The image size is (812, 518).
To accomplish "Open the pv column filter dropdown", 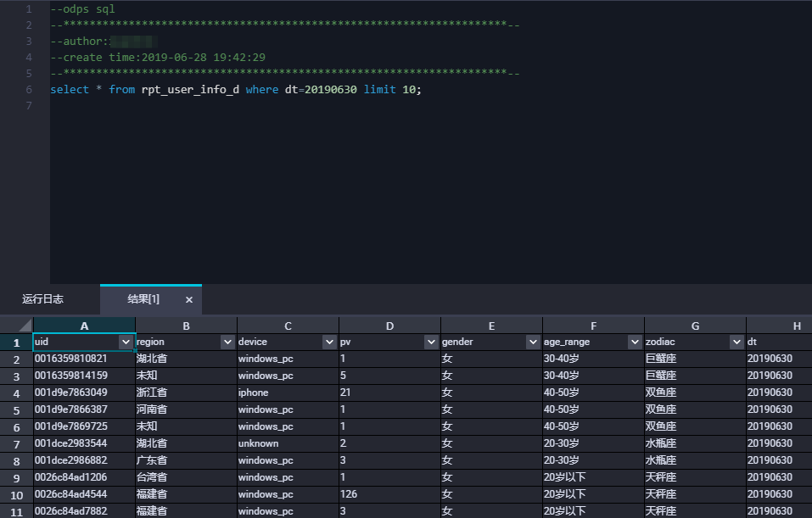I will click(431, 342).
